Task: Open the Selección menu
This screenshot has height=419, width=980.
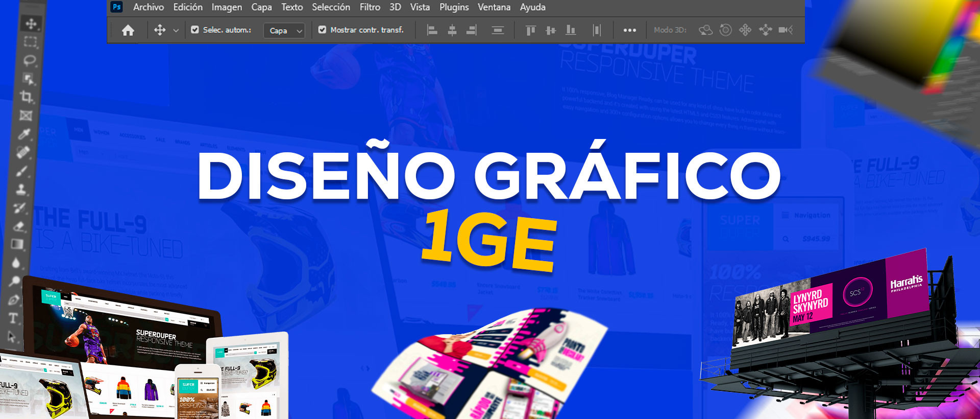Action: [x=331, y=7]
